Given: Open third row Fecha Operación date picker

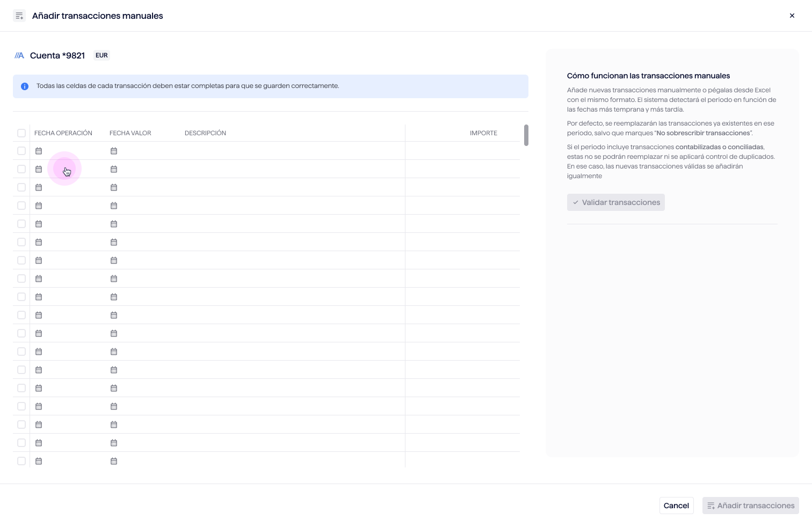Looking at the screenshot, I should point(39,187).
